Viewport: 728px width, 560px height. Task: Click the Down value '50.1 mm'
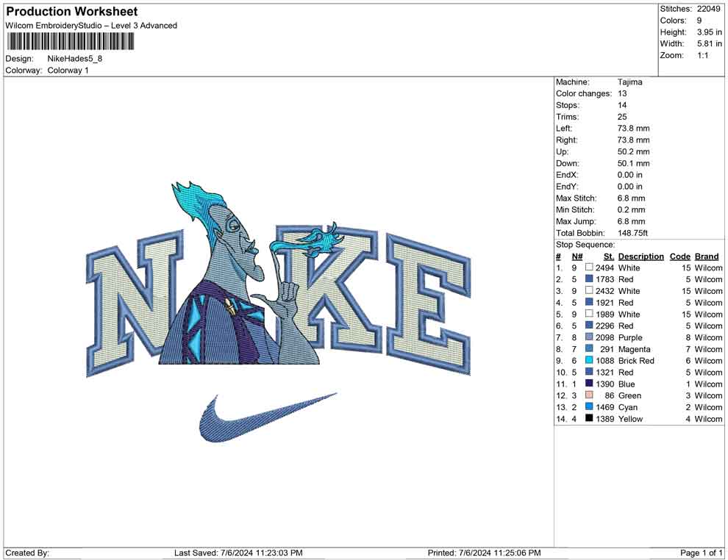(x=634, y=163)
